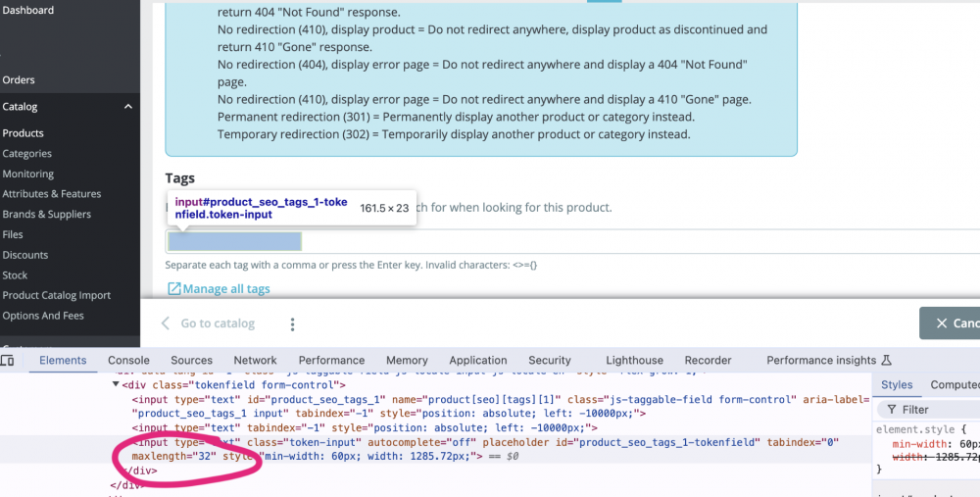Select the product_seo_tags_1 input node
980x497 pixels.
(500, 407)
